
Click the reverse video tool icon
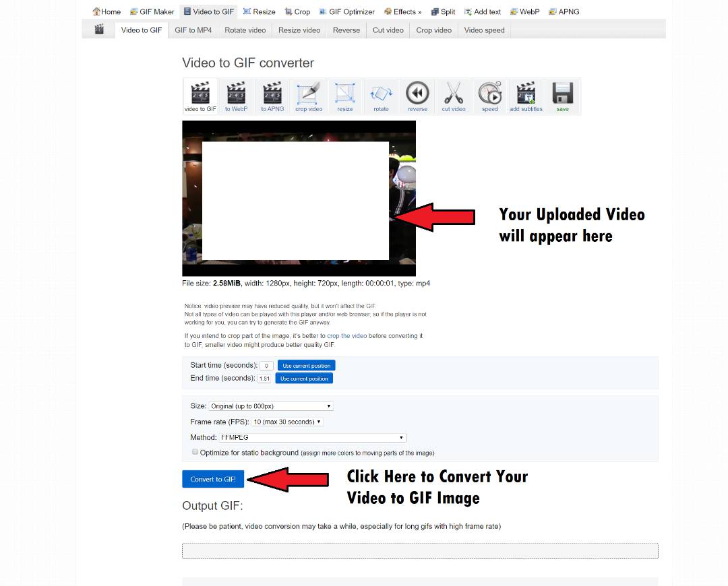pyautogui.click(x=417, y=96)
